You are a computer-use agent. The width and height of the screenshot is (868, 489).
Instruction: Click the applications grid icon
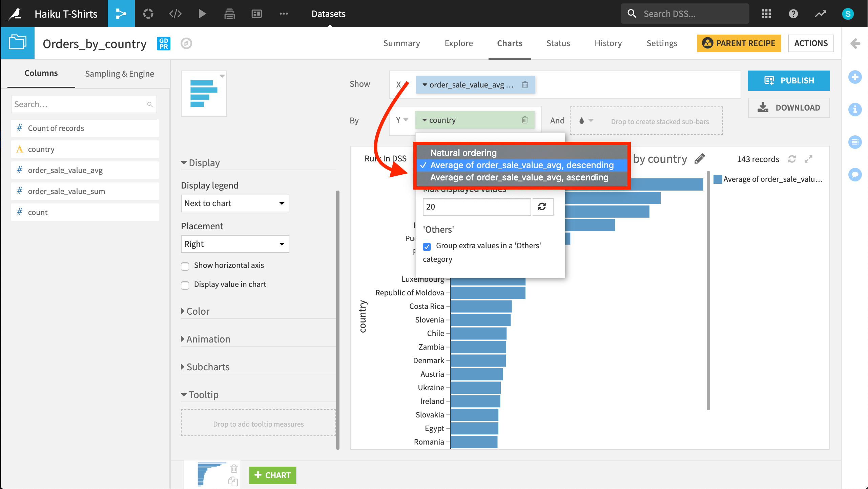[x=766, y=14]
